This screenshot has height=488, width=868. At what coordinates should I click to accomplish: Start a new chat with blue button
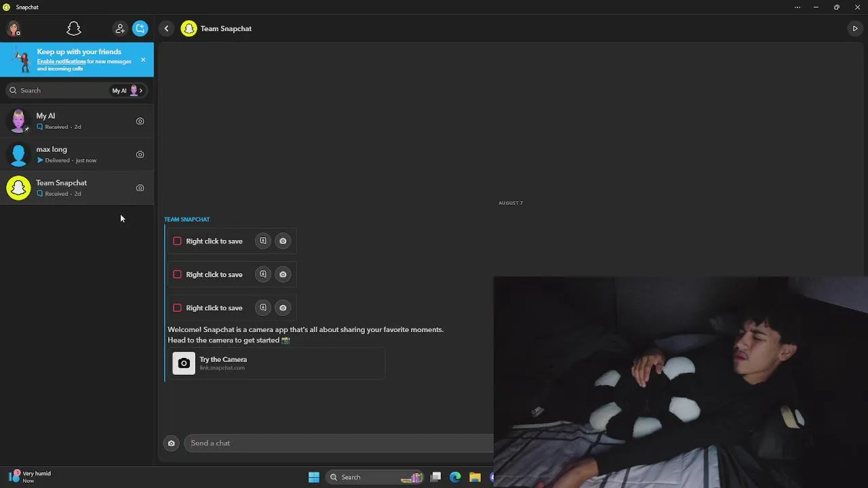pos(140,28)
